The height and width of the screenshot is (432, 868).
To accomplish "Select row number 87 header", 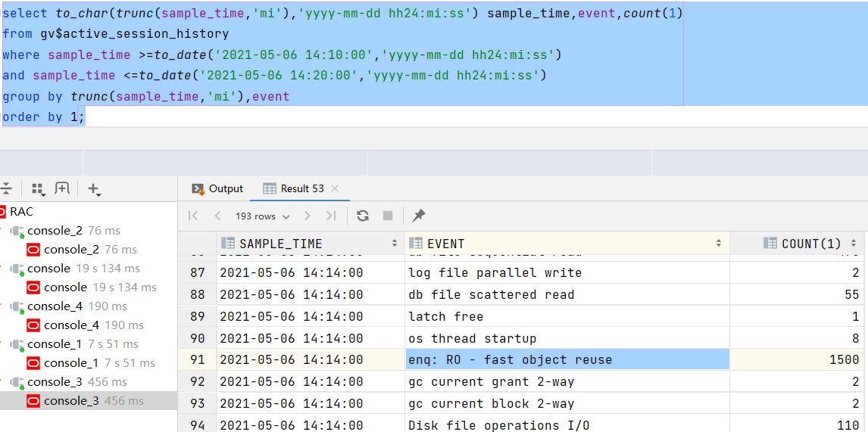I will (198, 272).
